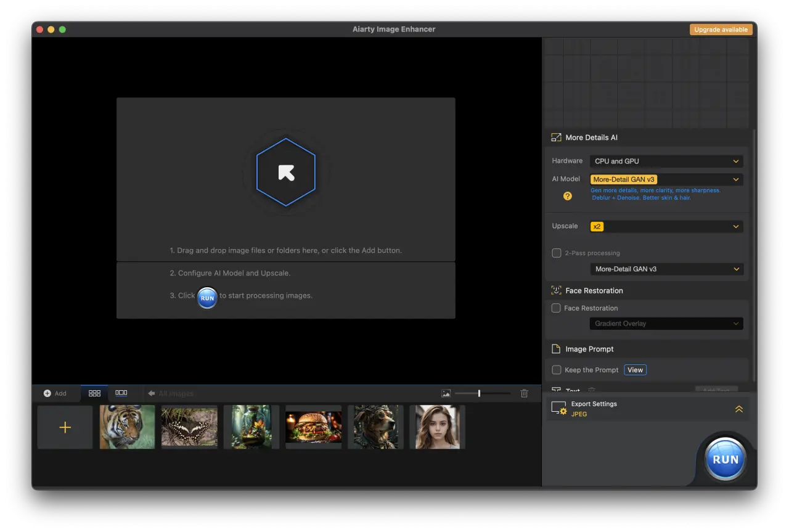Click the Export Settings gear icon
This screenshot has width=789, height=532.
tap(558, 408)
